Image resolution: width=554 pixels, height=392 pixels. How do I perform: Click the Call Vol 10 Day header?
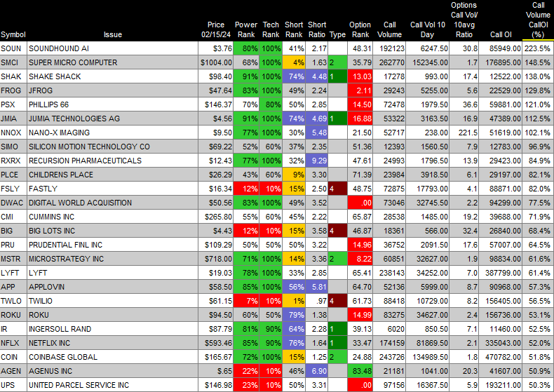(428, 29)
